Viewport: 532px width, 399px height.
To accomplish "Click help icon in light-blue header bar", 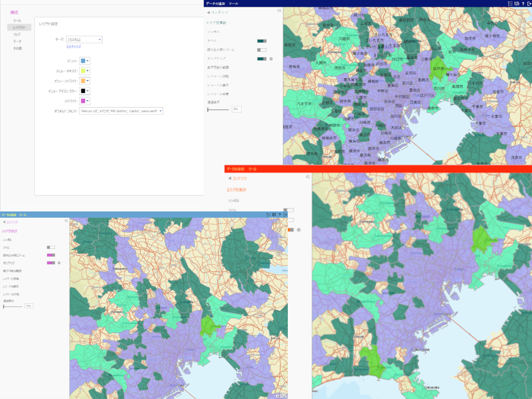I will point(280,214).
